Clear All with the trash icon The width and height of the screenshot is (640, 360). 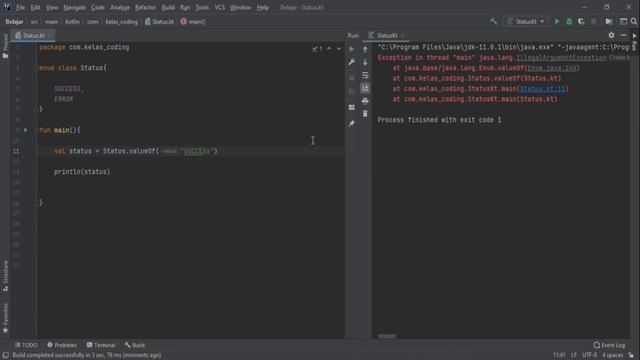[x=365, y=113]
